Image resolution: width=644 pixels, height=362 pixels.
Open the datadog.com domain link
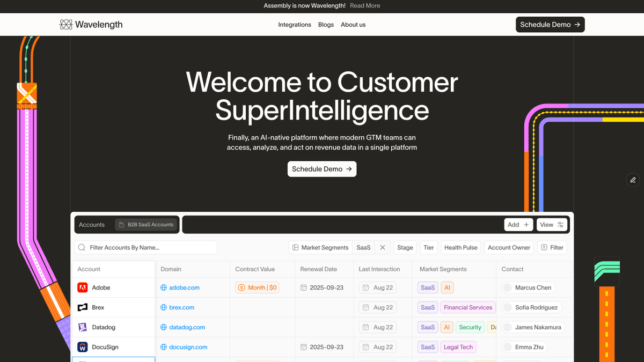tap(187, 328)
